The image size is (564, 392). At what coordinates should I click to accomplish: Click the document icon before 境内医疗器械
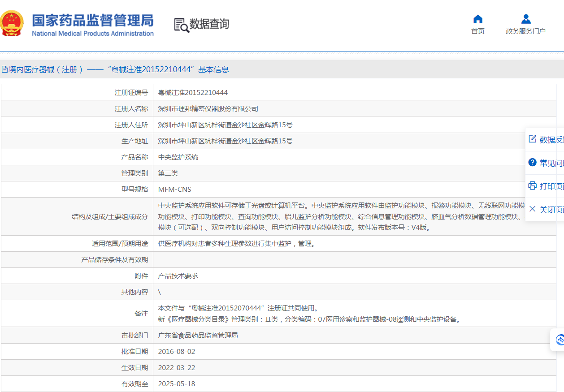coord(4,69)
